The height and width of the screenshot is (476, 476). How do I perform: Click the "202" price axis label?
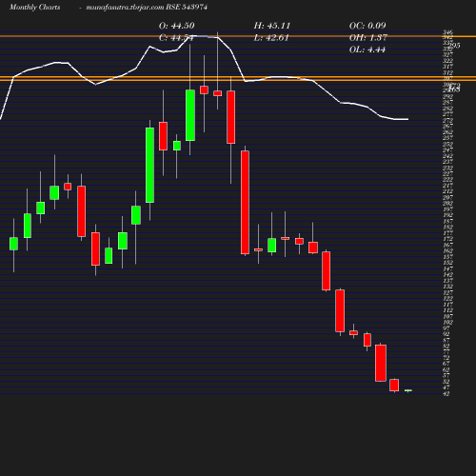pos(447,203)
